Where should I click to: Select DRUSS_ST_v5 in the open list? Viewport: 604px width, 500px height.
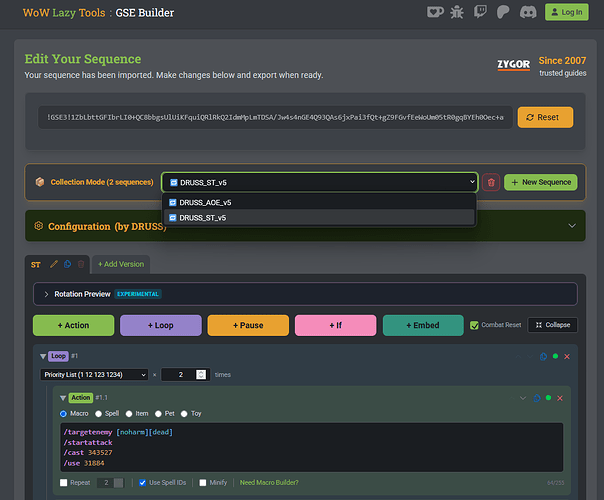(x=320, y=218)
